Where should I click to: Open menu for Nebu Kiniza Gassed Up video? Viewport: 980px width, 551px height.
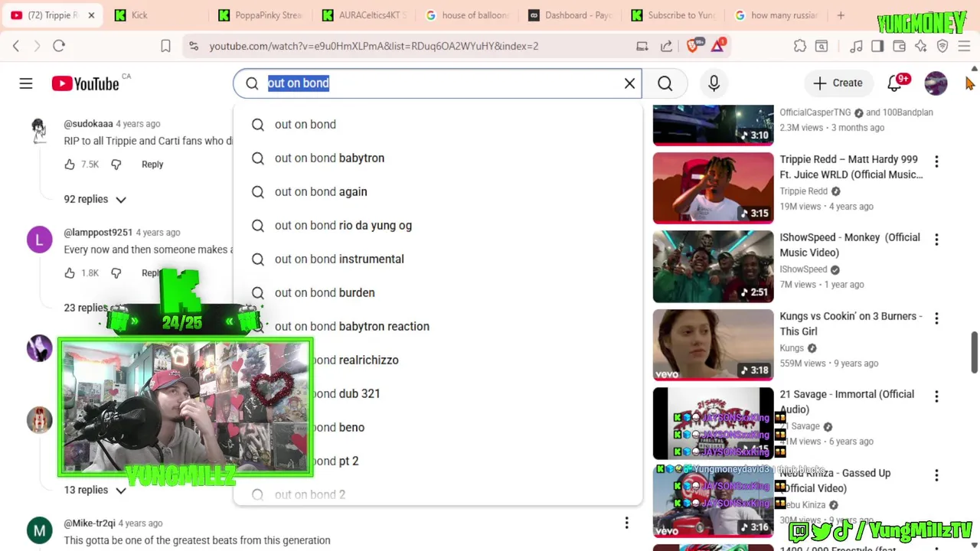click(936, 475)
